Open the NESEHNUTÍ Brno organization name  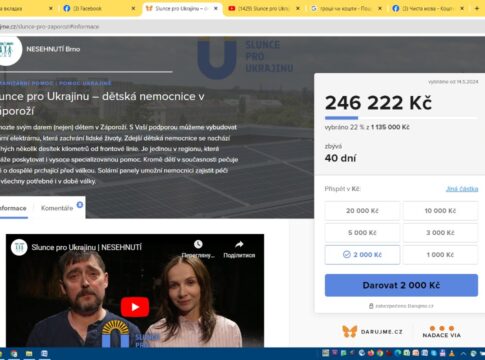point(53,49)
